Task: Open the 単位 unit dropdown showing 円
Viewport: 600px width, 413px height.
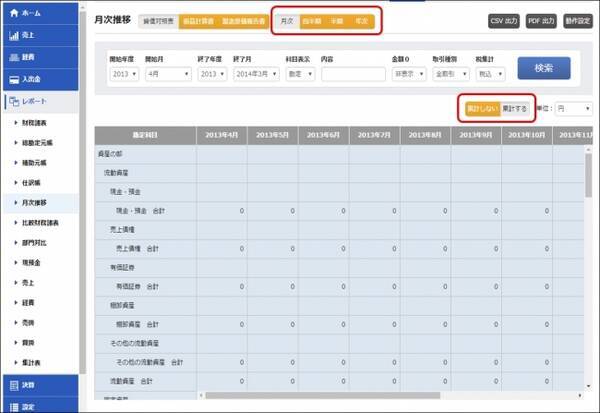Action: click(573, 108)
